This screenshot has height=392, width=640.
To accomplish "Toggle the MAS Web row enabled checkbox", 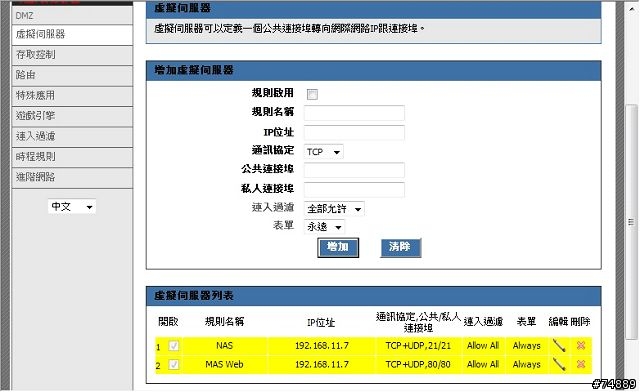I will pyautogui.click(x=173, y=364).
